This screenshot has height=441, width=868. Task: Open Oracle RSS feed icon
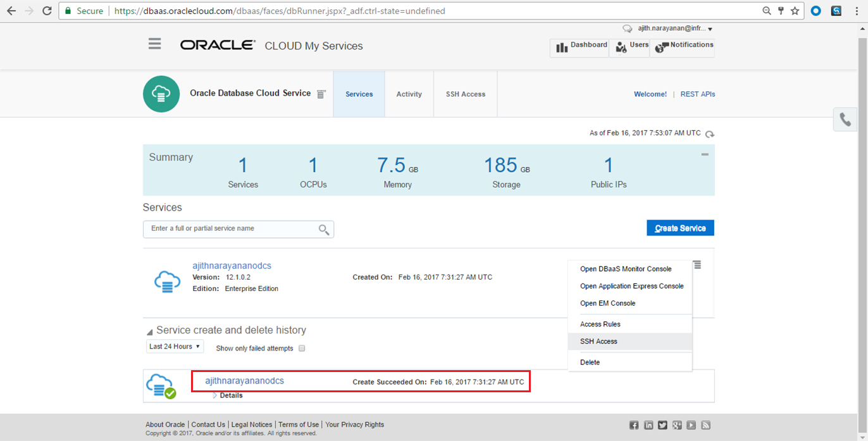click(x=706, y=425)
